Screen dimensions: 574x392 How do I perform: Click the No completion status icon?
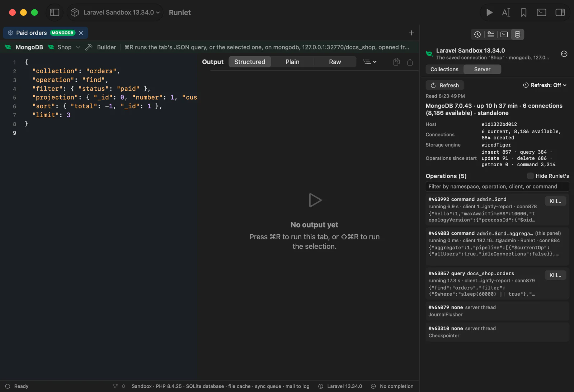pyautogui.click(x=373, y=386)
